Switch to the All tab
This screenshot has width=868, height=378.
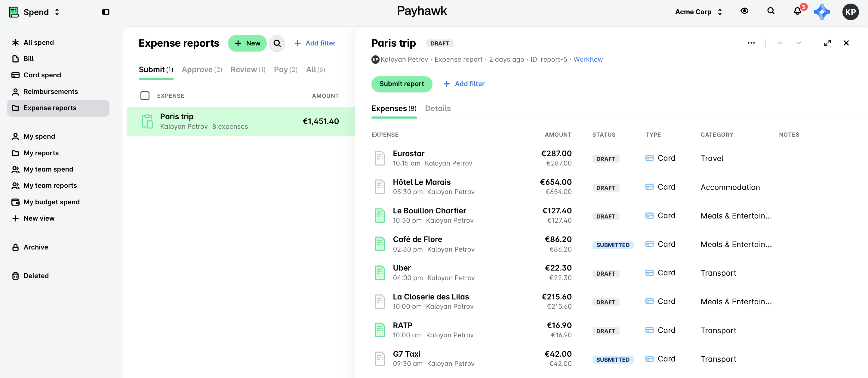coord(315,70)
